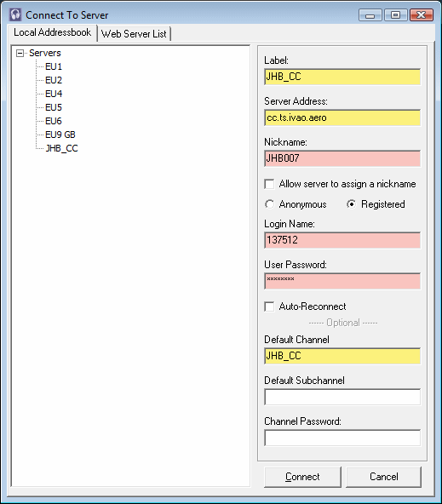
Task: Focus the Default Subchannel text box
Action: coord(342,398)
